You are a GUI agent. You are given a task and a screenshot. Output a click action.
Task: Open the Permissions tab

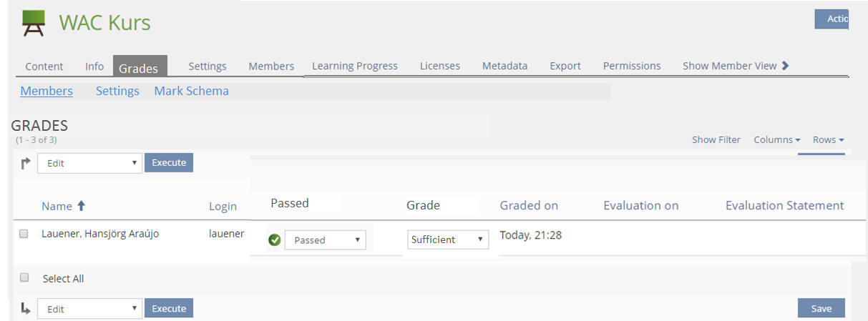tap(631, 66)
